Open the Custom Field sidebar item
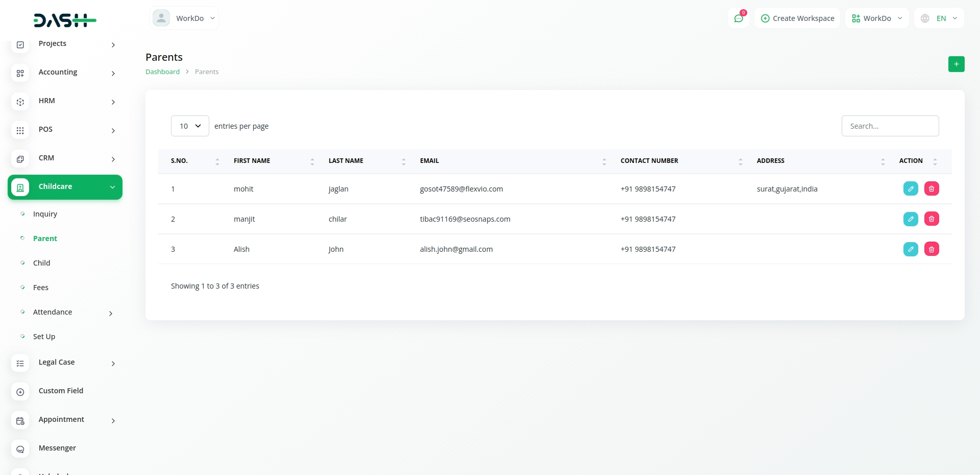 61,391
